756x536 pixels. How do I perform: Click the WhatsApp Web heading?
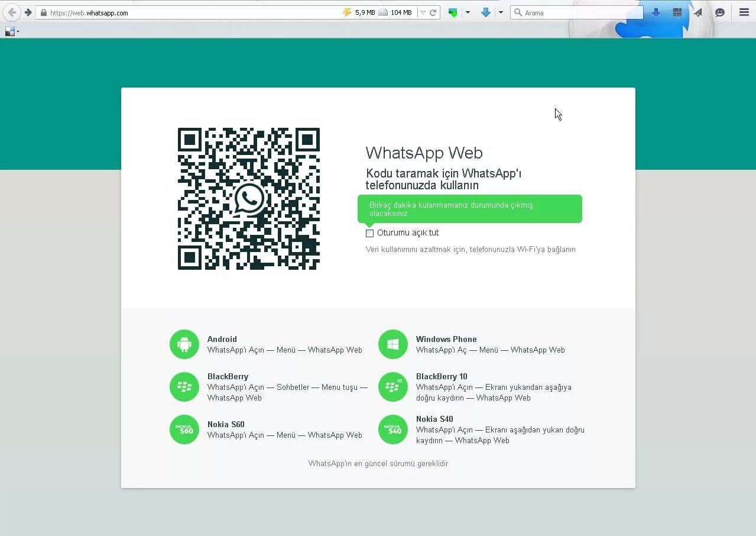(424, 153)
